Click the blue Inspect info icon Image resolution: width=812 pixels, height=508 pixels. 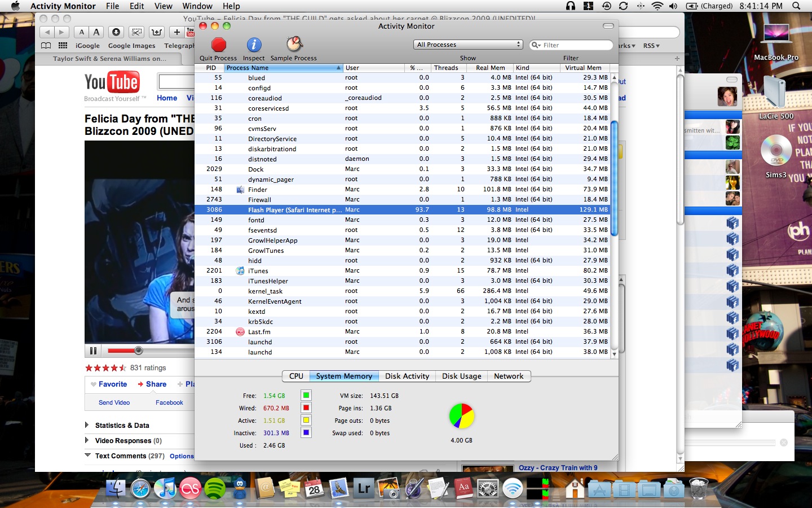point(254,45)
